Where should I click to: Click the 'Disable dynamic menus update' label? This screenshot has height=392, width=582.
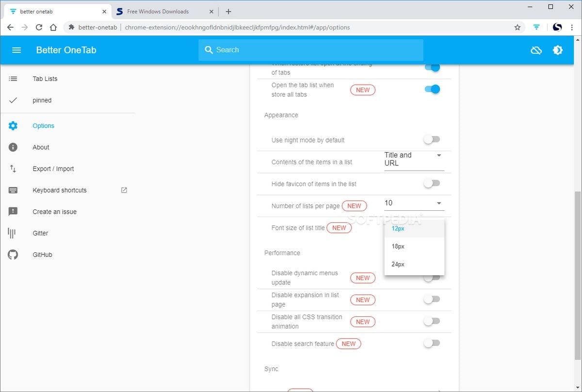point(305,278)
